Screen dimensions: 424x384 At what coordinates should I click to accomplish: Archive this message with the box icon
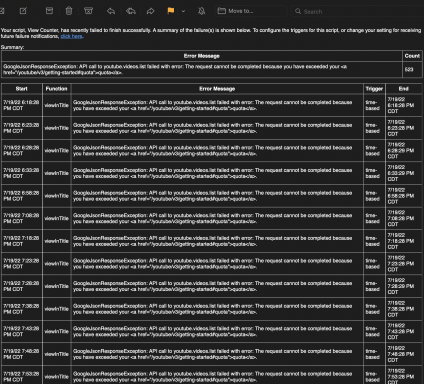(x=49, y=11)
